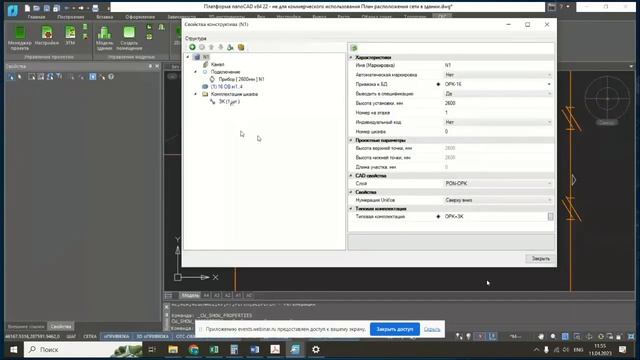
Task: Click the ЭТМ ribbon icon
Action: click(x=70, y=36)
